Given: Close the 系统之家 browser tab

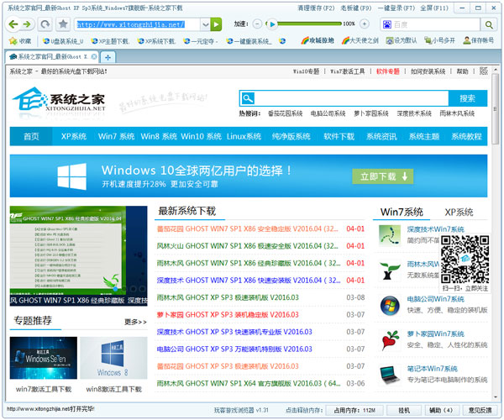Looking at the screenshot, I should pyautogui.click(x=97, y=56).
